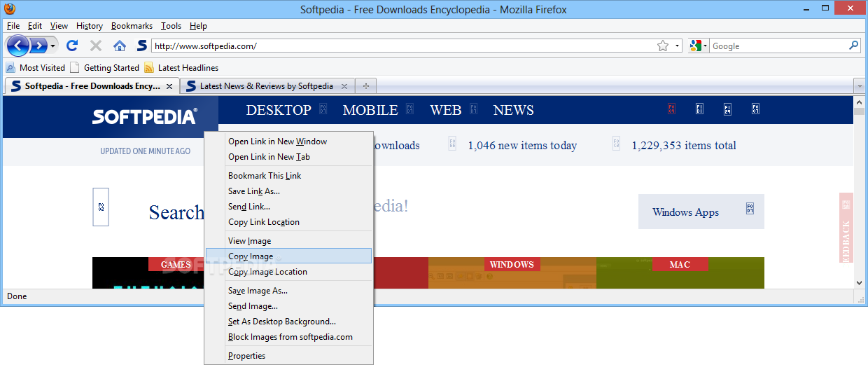Open the WEB section
Viewport: 868px width, 365px height.
point(446,110)
